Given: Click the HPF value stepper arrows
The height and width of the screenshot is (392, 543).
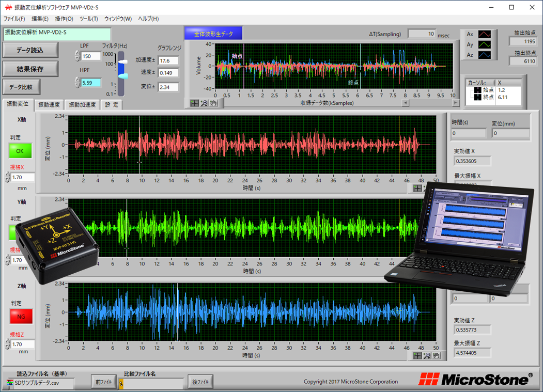Looking at the screenshot, I should pyautogui.click(x=77, y=83).
